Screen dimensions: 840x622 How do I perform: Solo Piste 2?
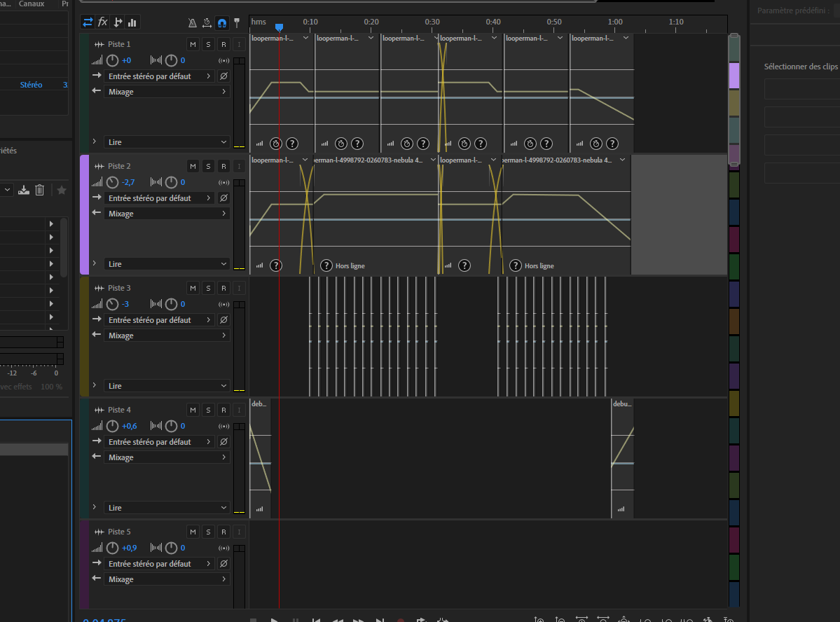click(x=208, y=167)
